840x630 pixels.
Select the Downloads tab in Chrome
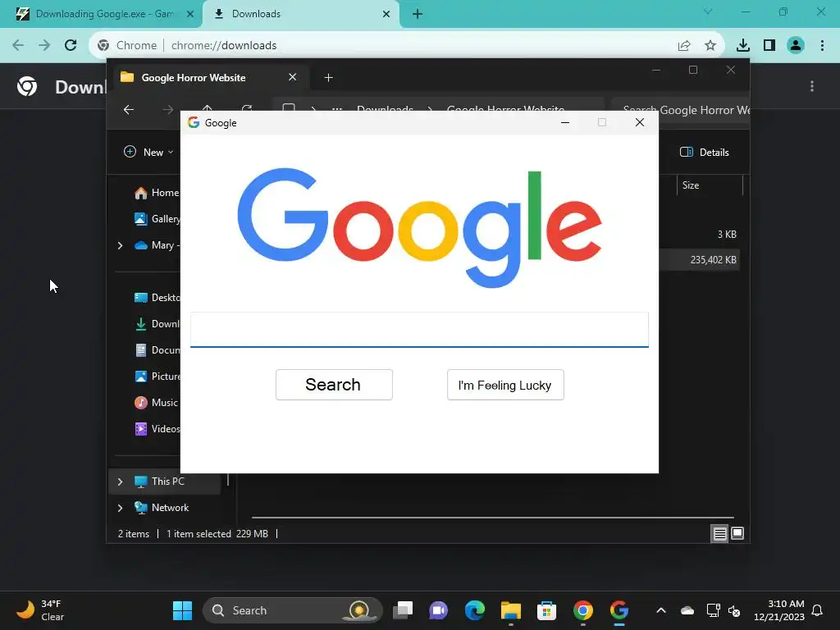[x=301, y=14]
